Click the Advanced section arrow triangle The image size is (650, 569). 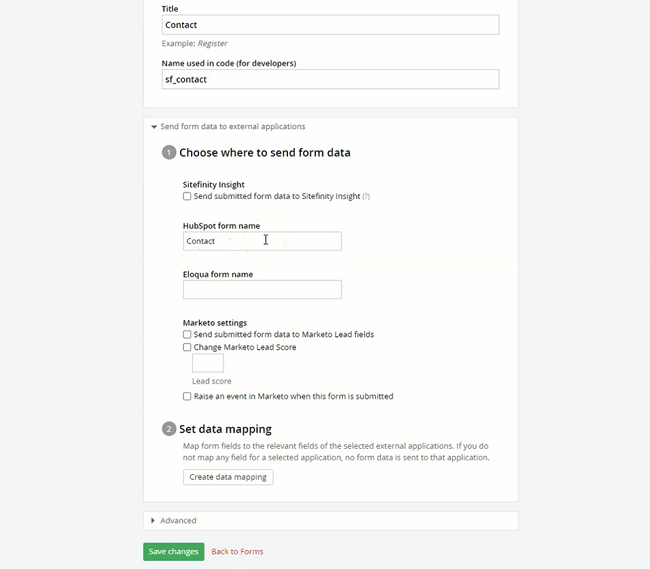pyautogui.click(x=153, y=521)
